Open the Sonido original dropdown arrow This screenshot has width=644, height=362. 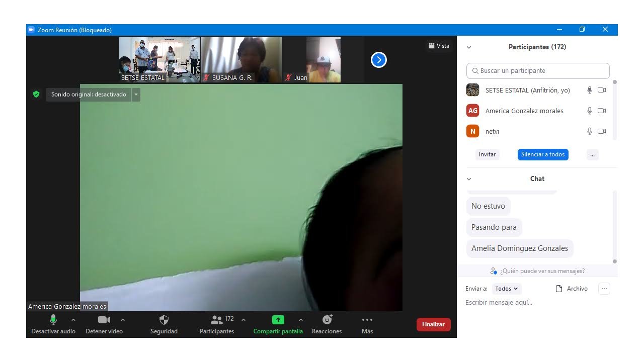pos(136,95)
